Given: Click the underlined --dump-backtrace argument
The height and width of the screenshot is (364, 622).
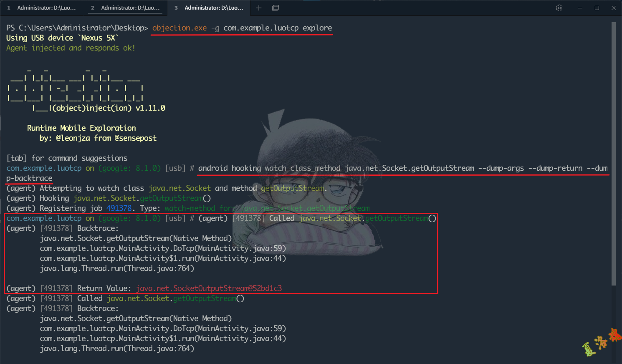Looking at the screenshot, I should [x=29, y=178].
